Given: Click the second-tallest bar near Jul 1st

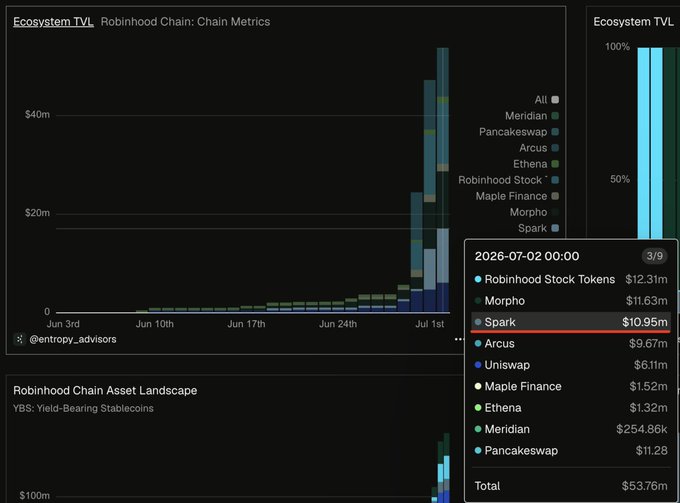Looking at the screenshot, I should [x=430, y=196].
